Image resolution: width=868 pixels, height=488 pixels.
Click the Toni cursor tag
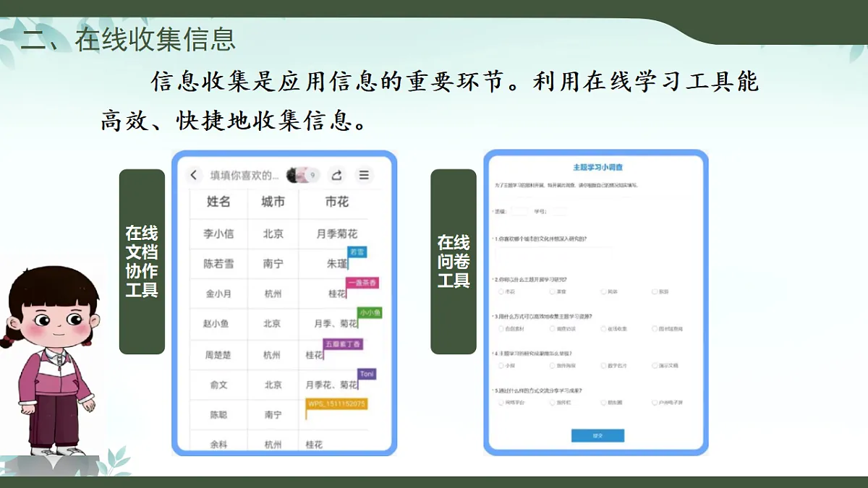[367, 374]
